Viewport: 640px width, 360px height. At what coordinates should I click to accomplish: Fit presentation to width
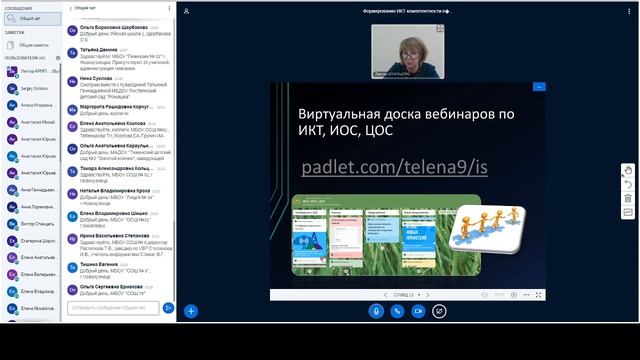[527, 295]
